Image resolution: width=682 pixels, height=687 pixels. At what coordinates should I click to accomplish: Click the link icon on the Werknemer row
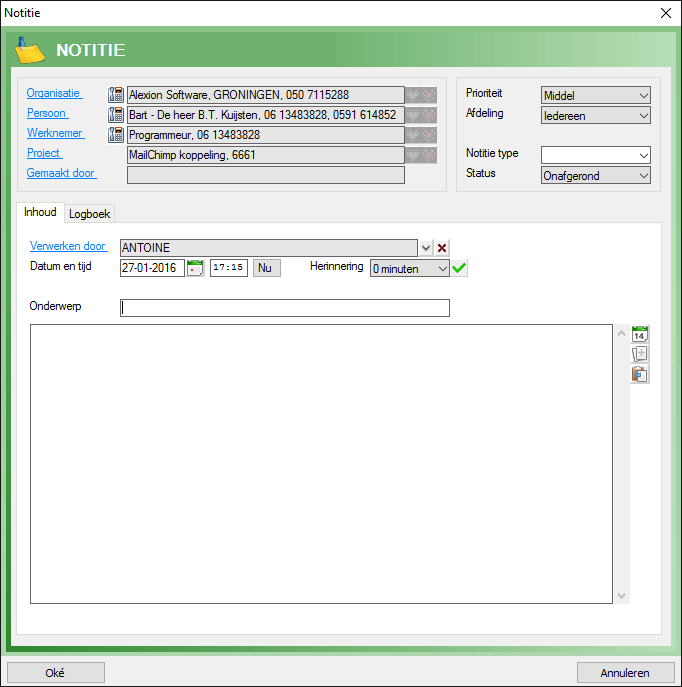[x=413, y=135]
